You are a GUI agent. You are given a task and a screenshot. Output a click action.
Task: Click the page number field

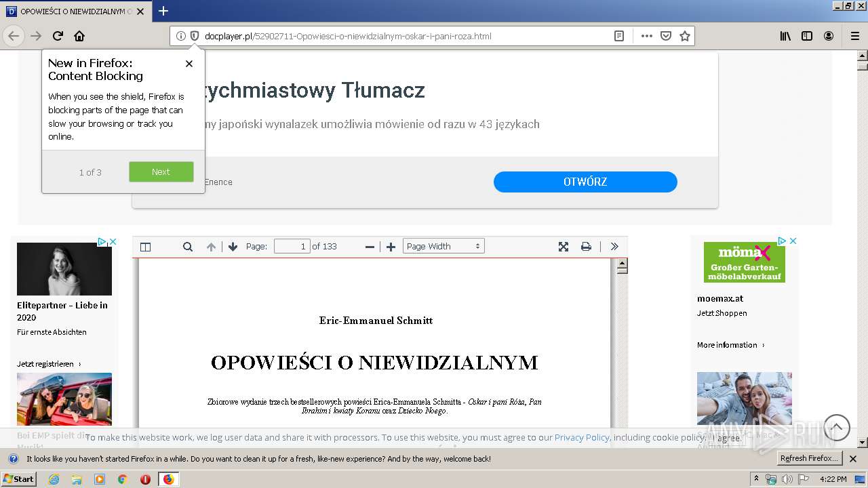pyautogui.click(x=292, y=247)
